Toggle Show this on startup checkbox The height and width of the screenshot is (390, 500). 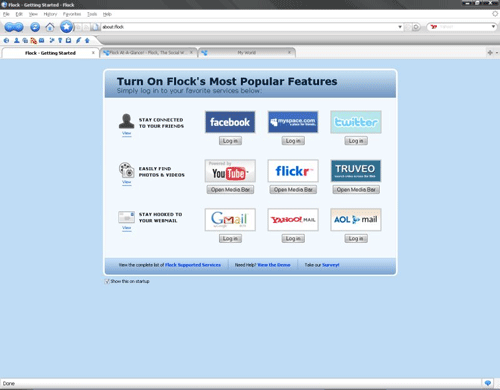click(x=107, y=281)
